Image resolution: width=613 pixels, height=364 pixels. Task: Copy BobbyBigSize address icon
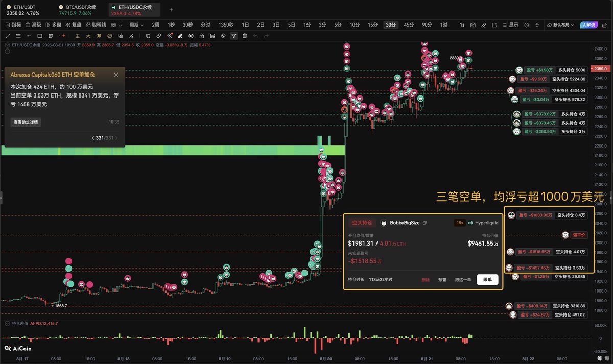pos(425,223)
